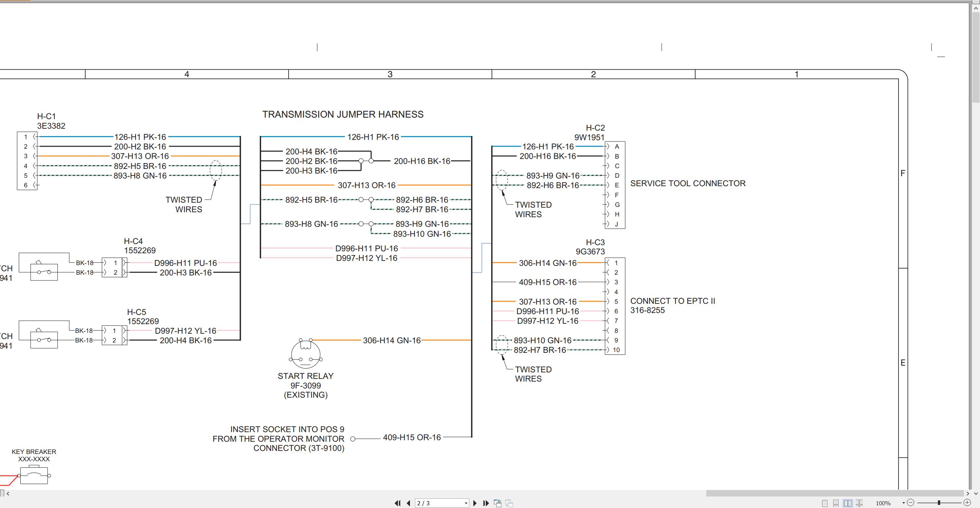Go to the previous page
980x508 pixels.
(408, 503)
